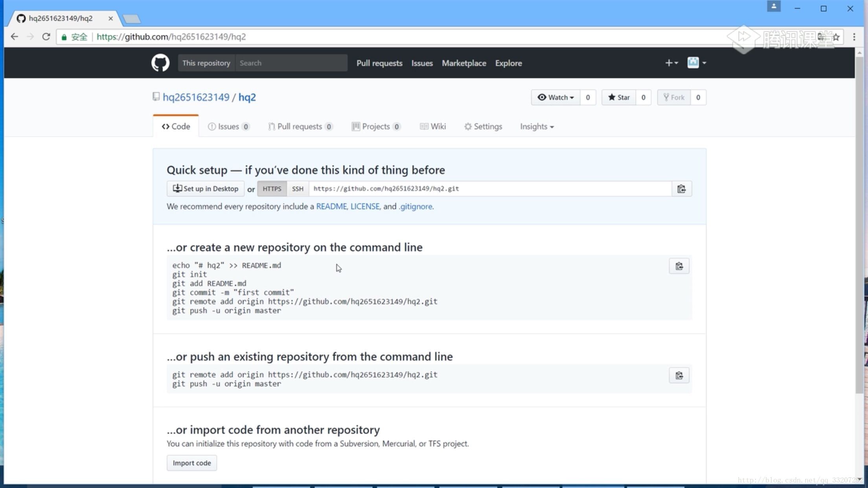
Task: Click the forks count 0
Action: click(698, 97)
